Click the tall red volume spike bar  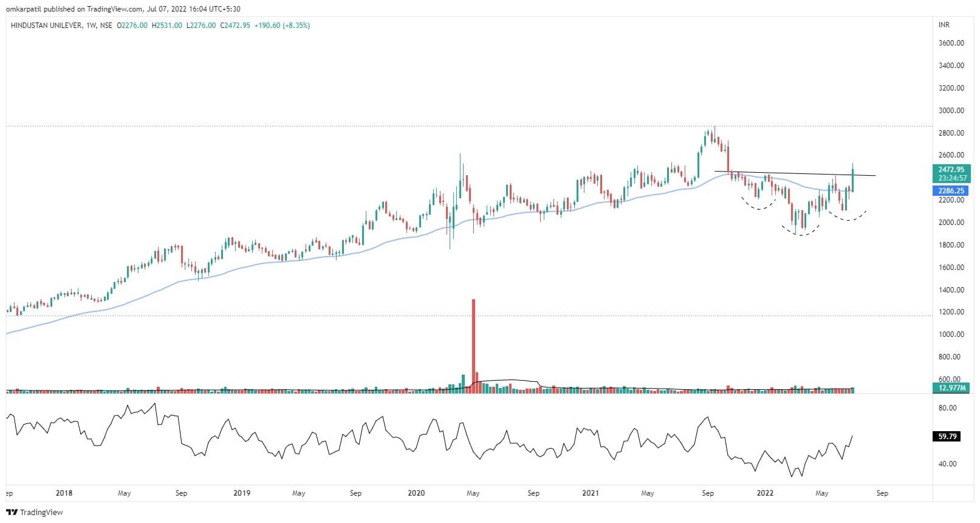473,346
